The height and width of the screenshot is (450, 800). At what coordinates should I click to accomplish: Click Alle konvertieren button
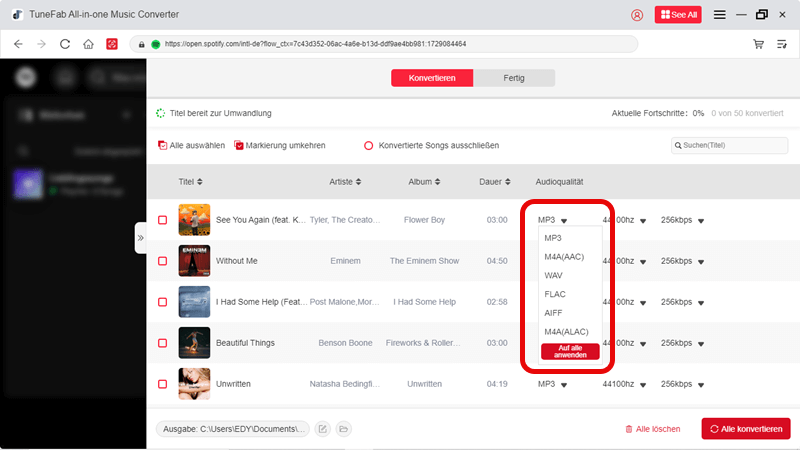click(x=746, y=429)
